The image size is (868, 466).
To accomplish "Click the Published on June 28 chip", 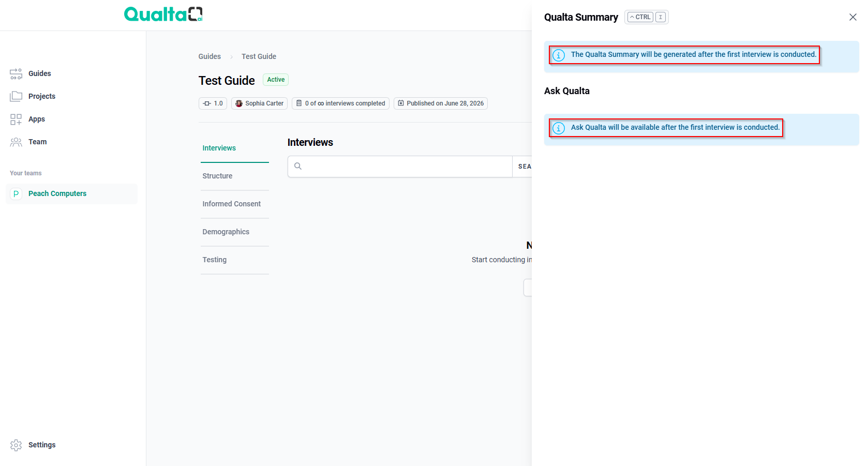I will click(441, 103).
